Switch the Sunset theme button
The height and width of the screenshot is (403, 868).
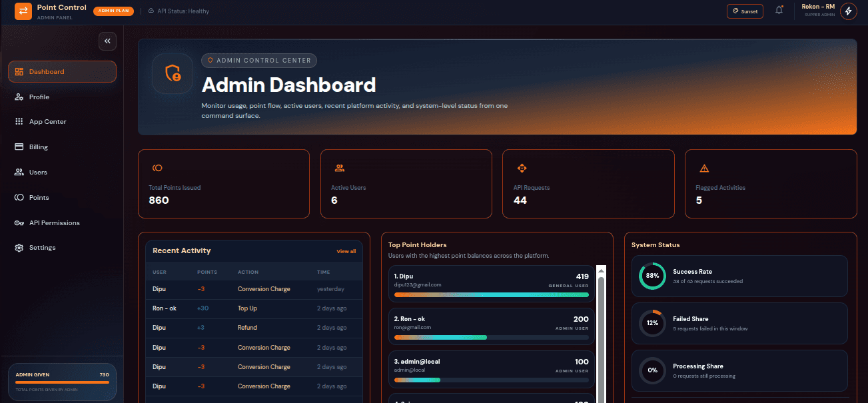pos(745,11)
